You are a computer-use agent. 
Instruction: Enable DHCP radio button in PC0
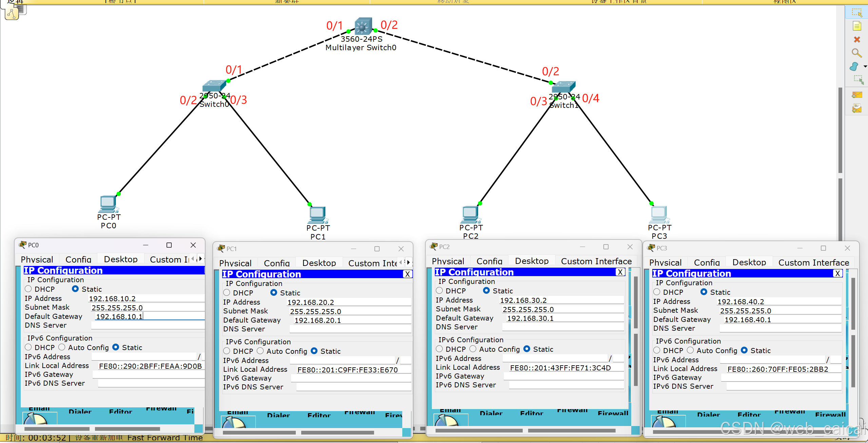click(x=28, y=289)
